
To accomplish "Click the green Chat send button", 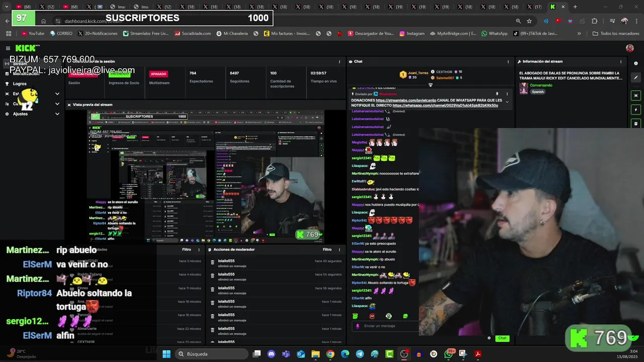I will (x=502, y=338).
